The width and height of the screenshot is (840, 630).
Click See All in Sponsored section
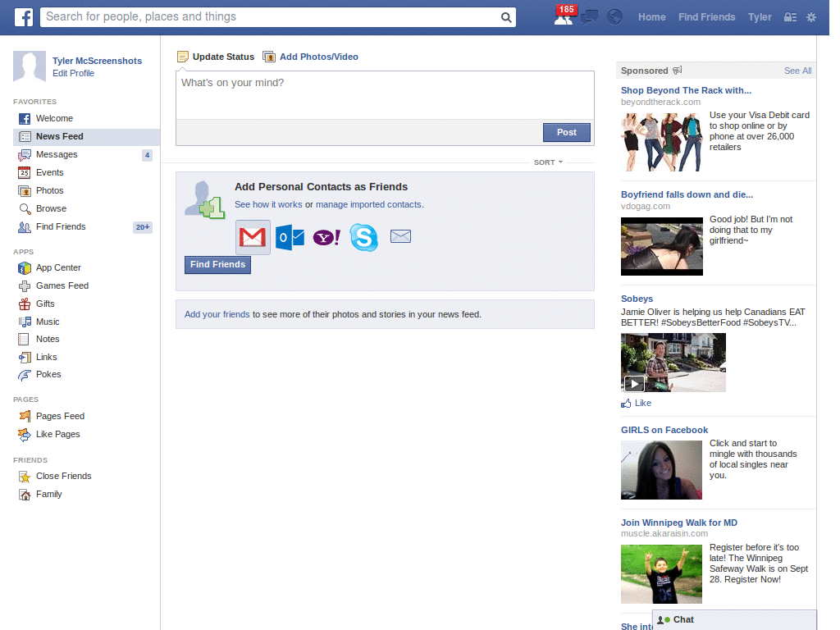(x=797, y=71)
